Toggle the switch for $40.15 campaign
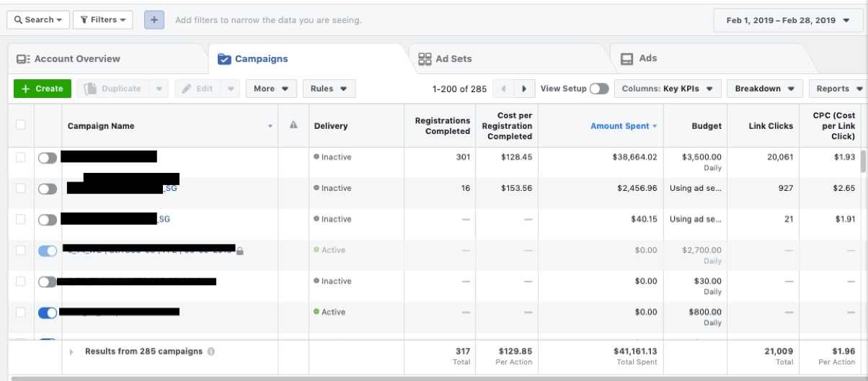 pos(48,220)
